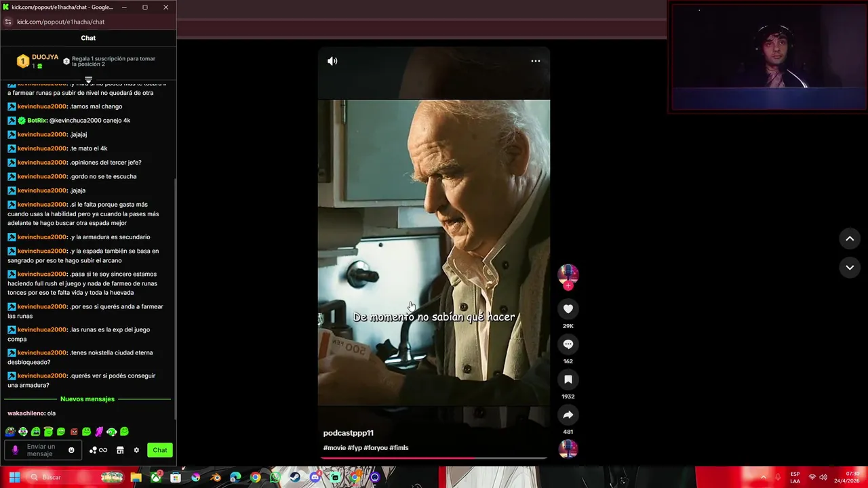Expand the system tray hidden icons chevron

pos(763,477)
